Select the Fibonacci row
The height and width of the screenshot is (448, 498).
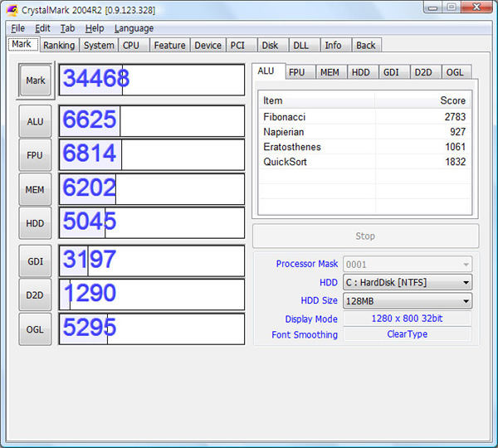364,117
